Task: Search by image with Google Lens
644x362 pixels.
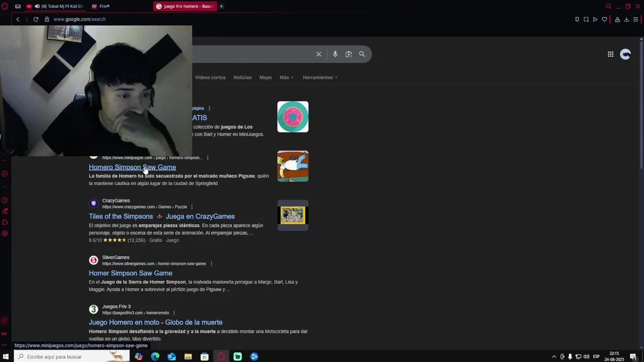Action: (349, 54)
